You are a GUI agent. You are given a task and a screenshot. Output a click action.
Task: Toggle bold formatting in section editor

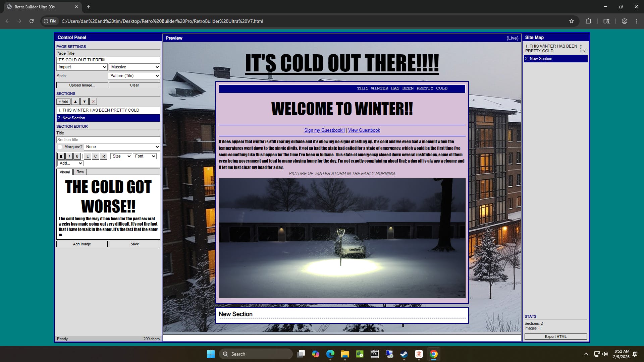tap(61, 156)
